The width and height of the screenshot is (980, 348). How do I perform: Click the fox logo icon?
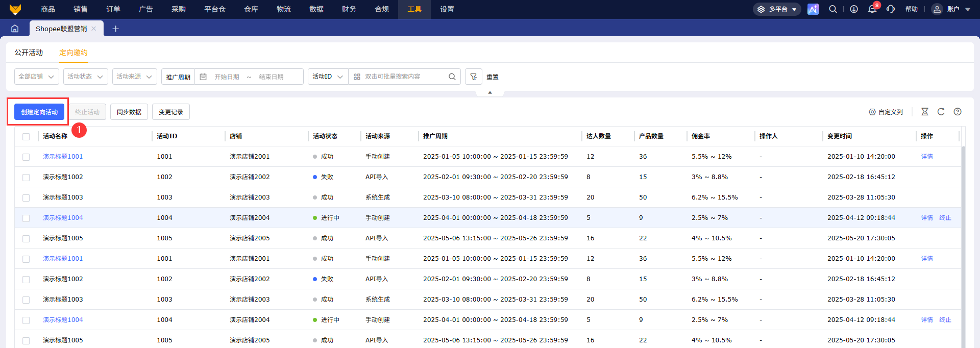15,9
